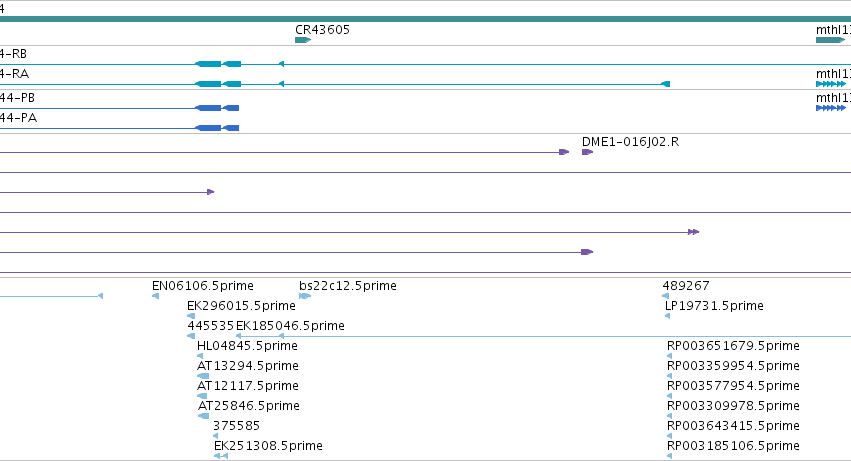Click the CR43605 gene arrow glyph
The image size is (851, 461).
(303, 40)
